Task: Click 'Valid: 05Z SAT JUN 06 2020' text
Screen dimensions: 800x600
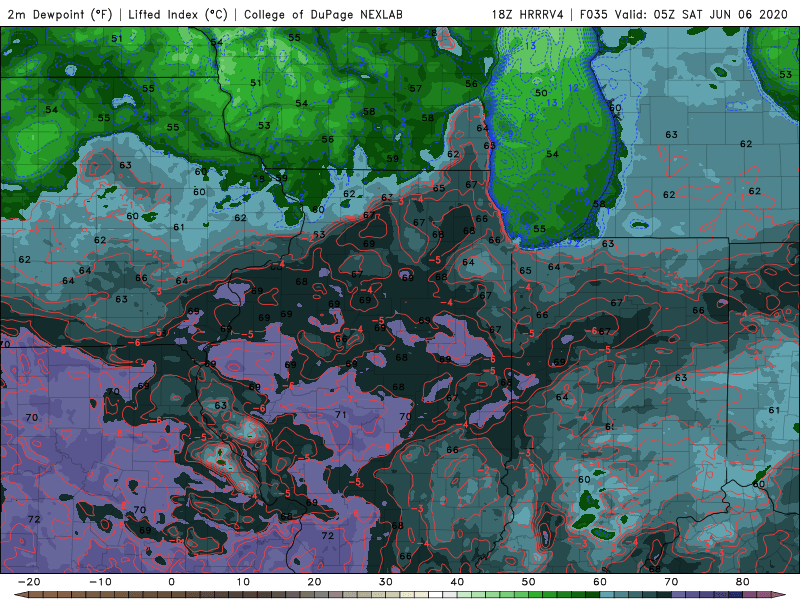Action: (701, 14)
